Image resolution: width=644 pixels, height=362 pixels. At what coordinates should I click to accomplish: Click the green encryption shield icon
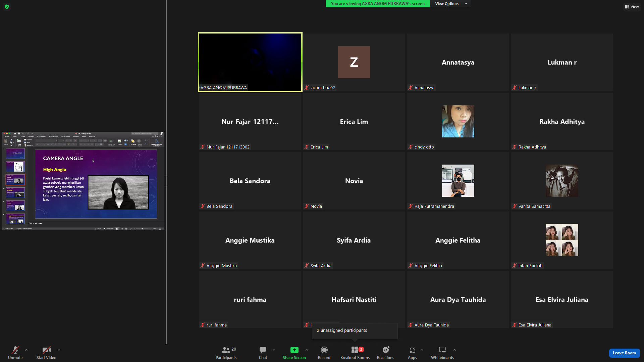pos(7,7)
